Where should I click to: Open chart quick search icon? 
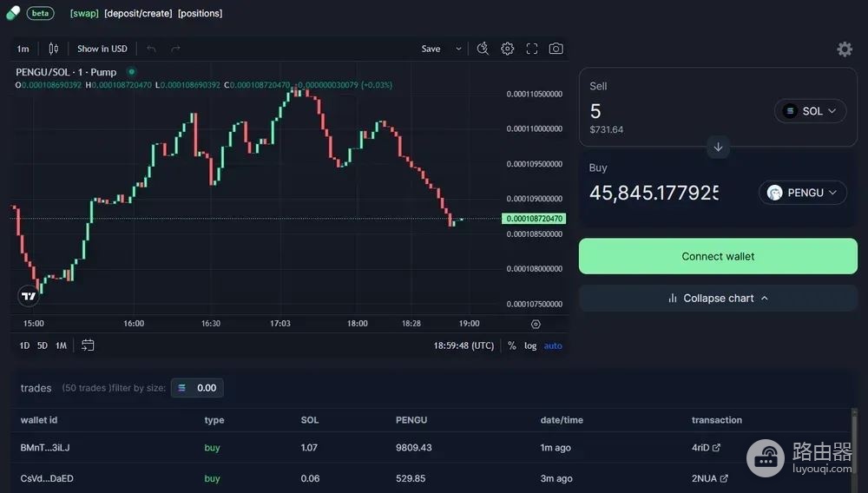coord(483,49)
